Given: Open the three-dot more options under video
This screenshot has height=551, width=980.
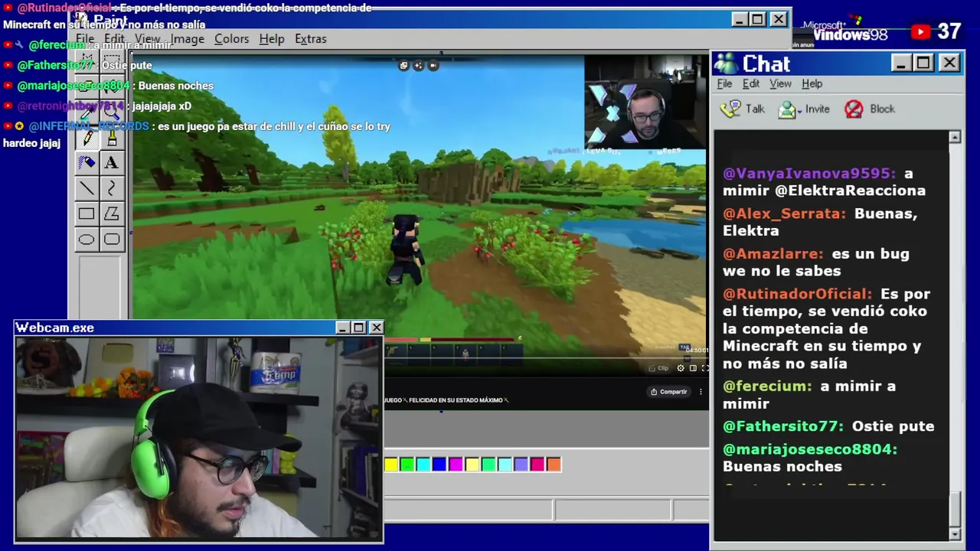Looking at the screenshot, I should (701, 392).
